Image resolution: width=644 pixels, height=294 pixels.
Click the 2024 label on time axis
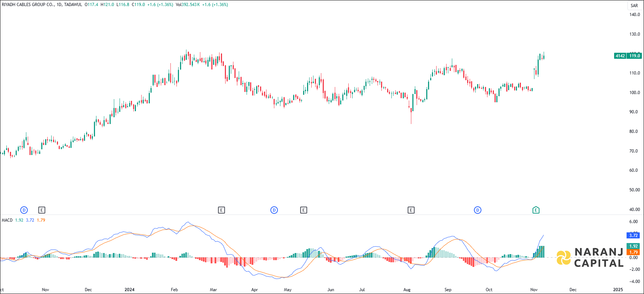point(130,290)
